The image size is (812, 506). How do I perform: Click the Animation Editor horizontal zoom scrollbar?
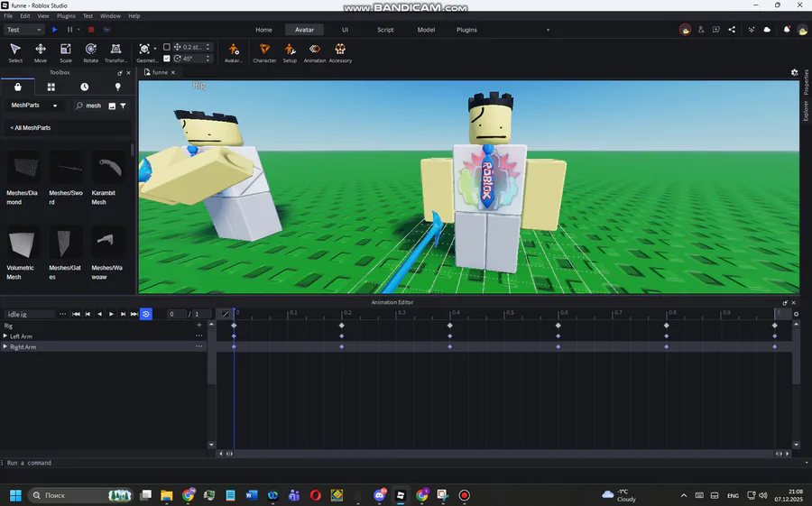(503, 454)
